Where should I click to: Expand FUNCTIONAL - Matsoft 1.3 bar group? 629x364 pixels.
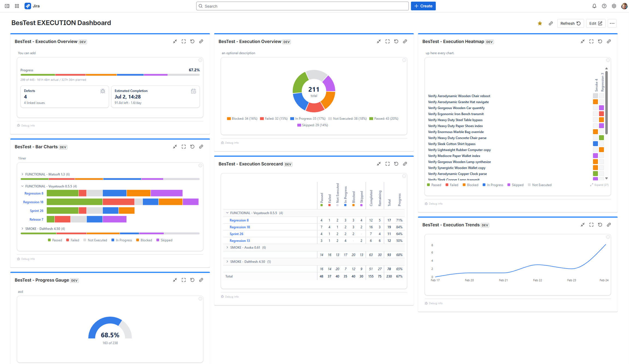pos(22,174)
